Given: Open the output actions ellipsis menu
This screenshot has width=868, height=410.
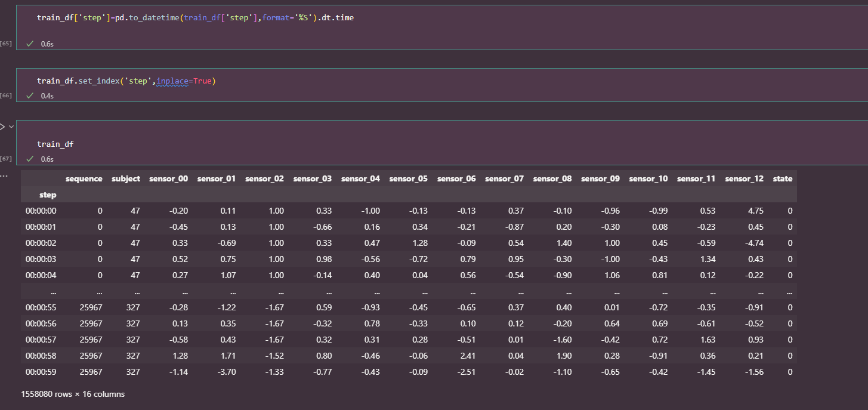Looking at the screenshot, I should tap(5, 176).
